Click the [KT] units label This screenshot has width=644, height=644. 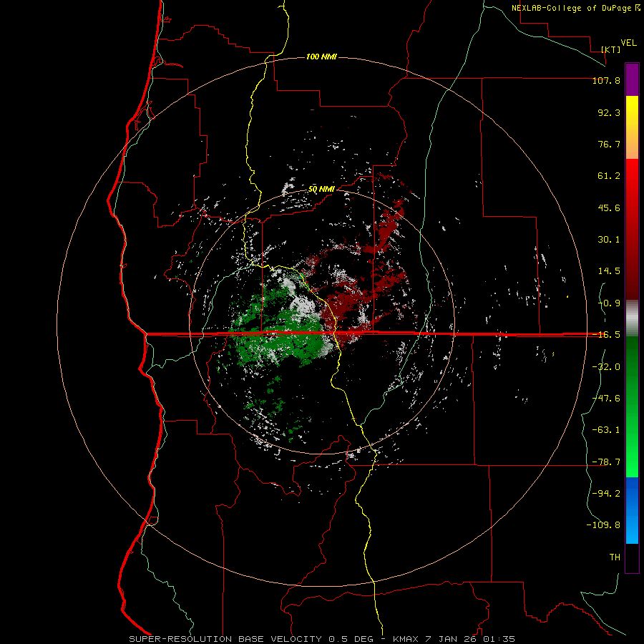611,49
